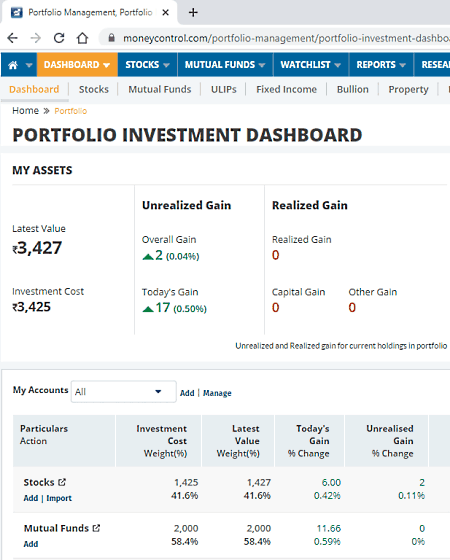Click Add link next to My Accounts
Viewport: 450px width, 560px height.
[x=187, y=393]
